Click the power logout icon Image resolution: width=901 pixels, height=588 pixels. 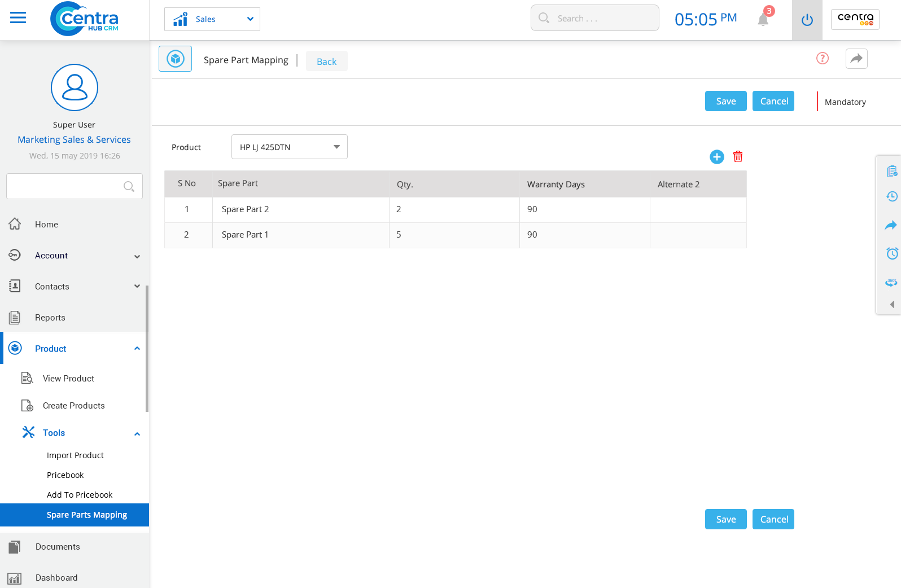click(807, 20)
